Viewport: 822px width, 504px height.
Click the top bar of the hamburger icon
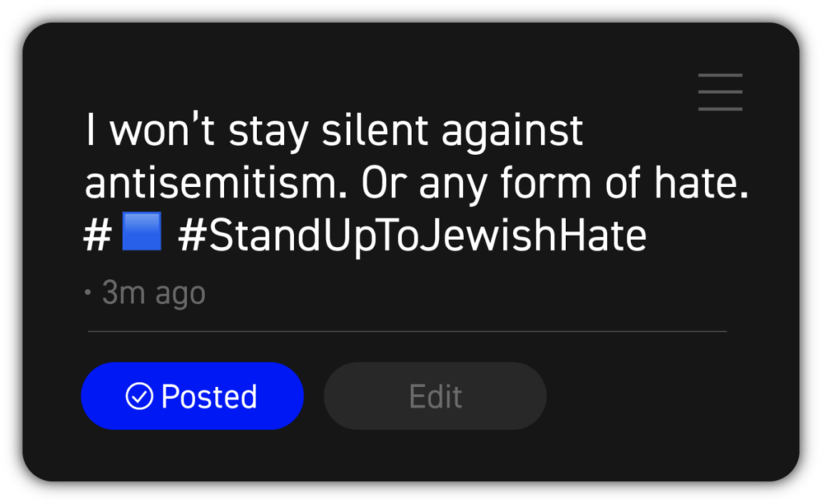click(x=720, y=75)
